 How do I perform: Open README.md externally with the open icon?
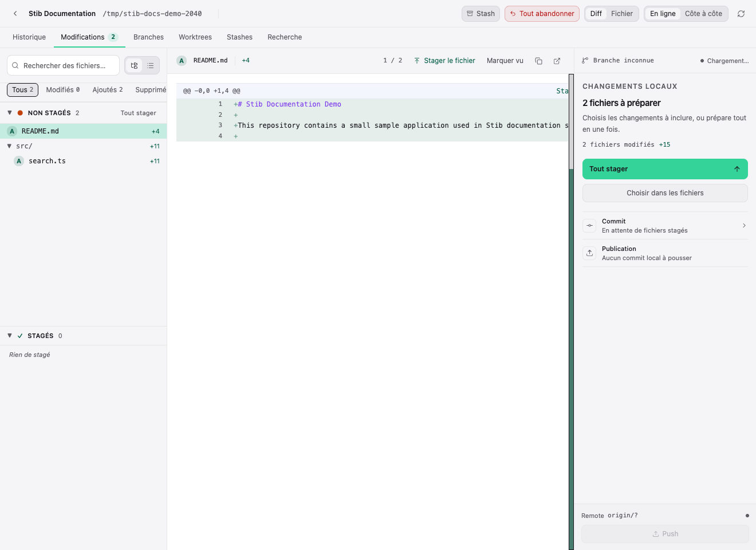[557, 61]
